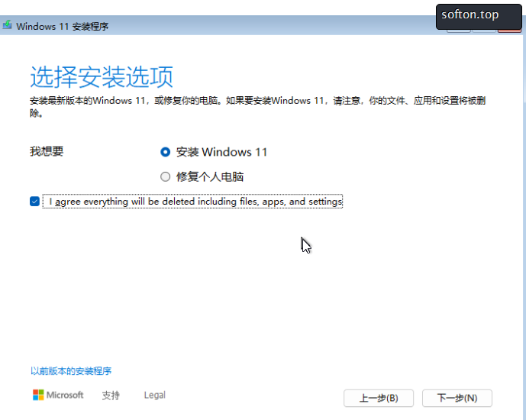This screenshot has height=420, width=526.
Task: Click the 选择安装选项 heading text
Action: coord(102,77)
